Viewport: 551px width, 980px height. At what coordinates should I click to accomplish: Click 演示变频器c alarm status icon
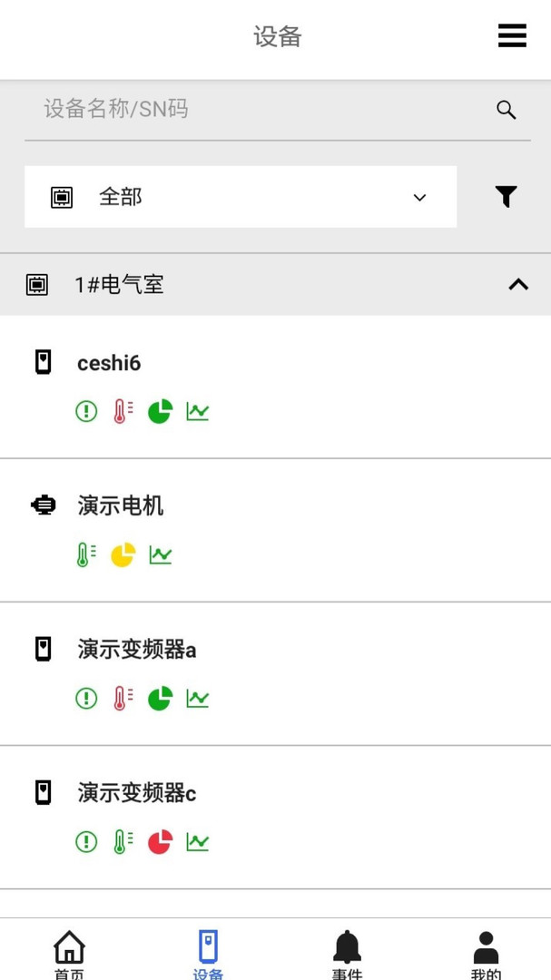[x=86, y=841]
